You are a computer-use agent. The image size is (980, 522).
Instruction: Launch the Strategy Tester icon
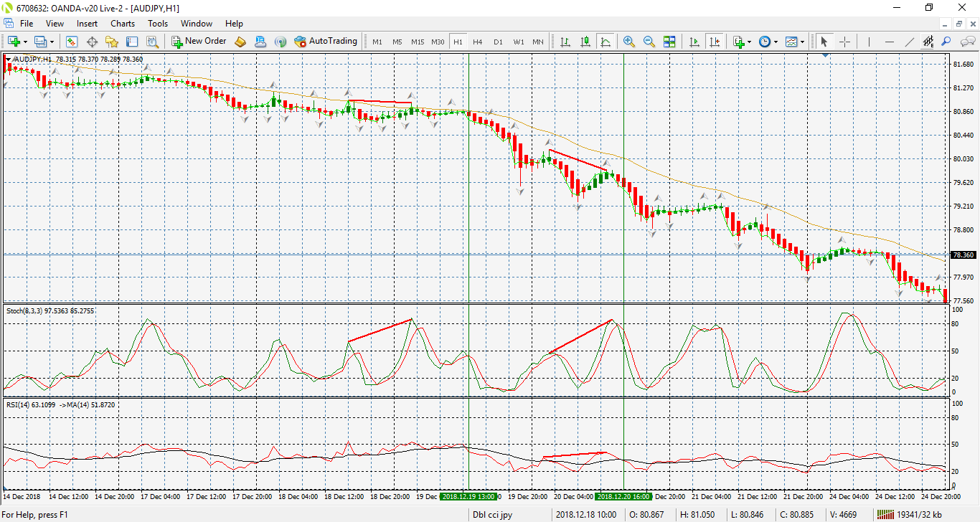[152, 42]
